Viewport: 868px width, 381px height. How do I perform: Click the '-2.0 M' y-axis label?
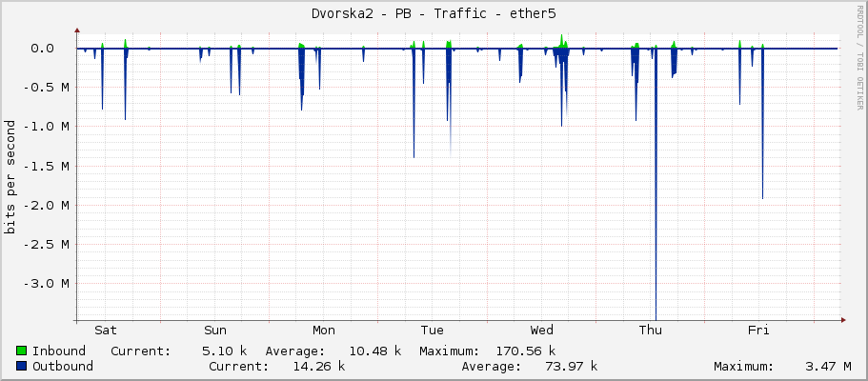[x=46, y=205]
